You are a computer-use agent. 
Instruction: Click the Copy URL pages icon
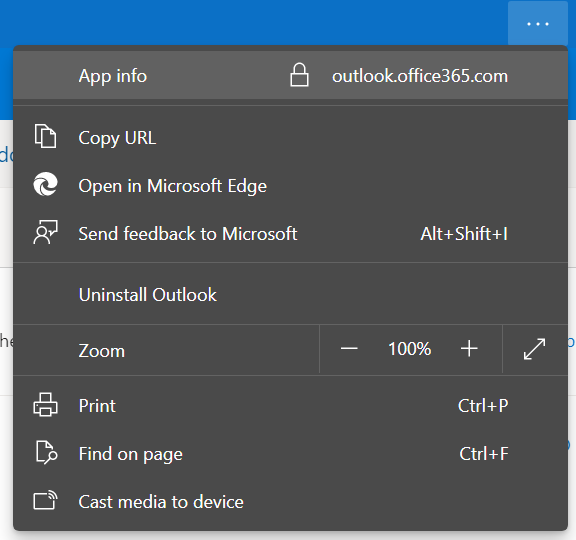46,136
